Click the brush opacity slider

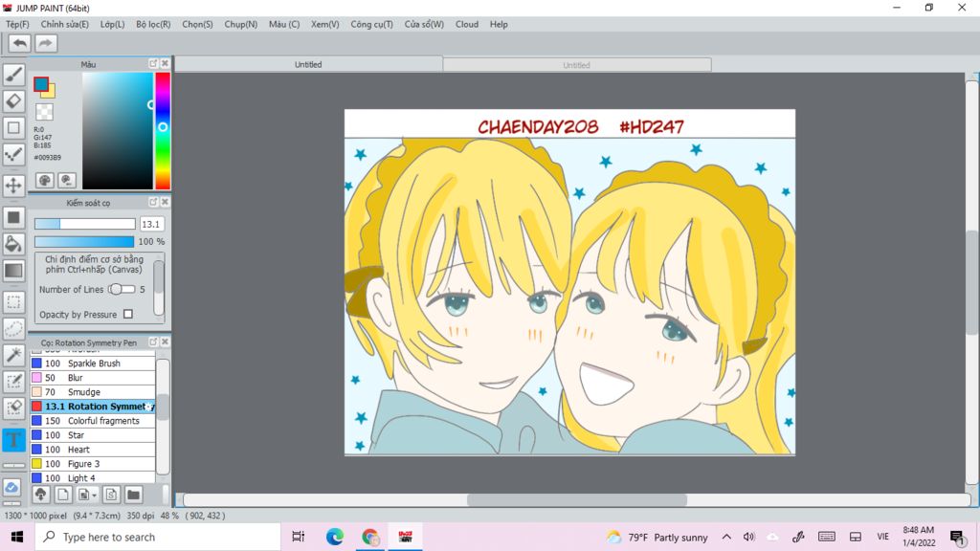[84, 241]
